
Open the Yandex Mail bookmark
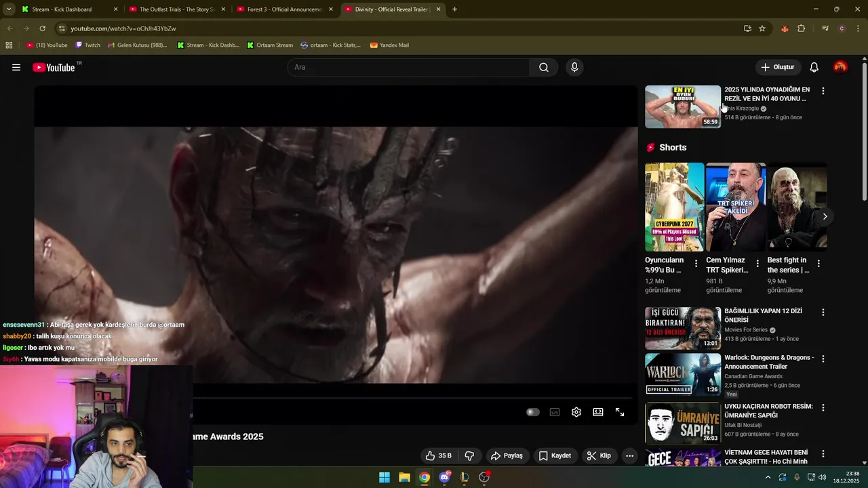click(x=389, y=45)
